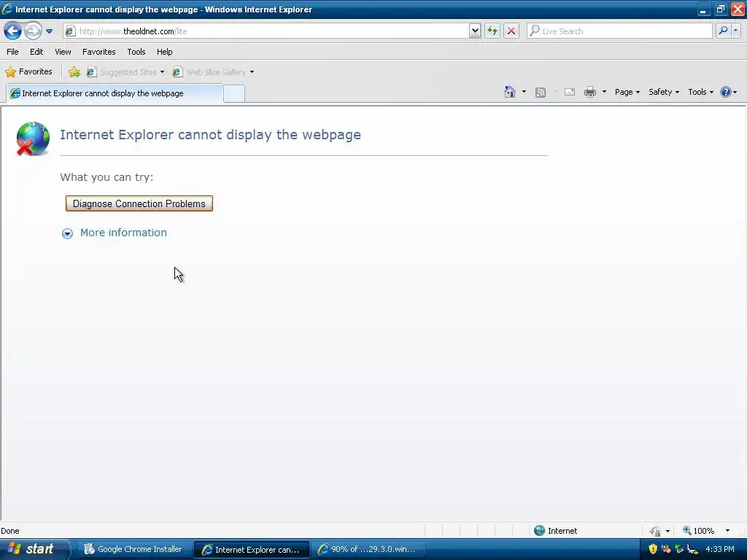Click the Read Mail envelope icon
This screenshot has height=560, width=747.
tap(570, 93)
